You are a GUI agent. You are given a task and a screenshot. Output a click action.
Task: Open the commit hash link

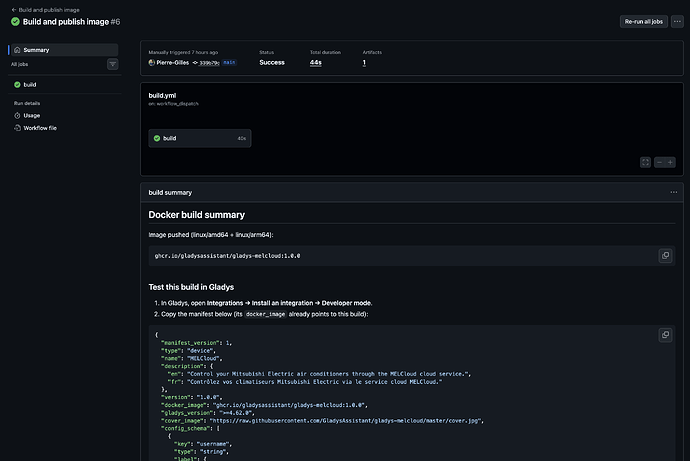tap(209, 63)
